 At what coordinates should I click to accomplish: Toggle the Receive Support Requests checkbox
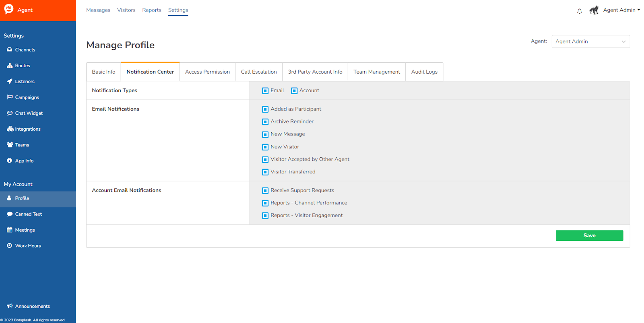(265, 191)
